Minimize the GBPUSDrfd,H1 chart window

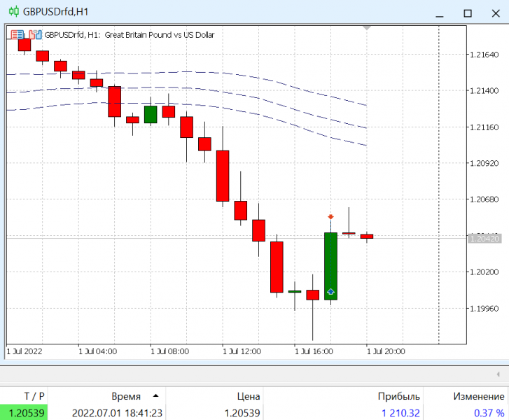(x=440, y=13)
